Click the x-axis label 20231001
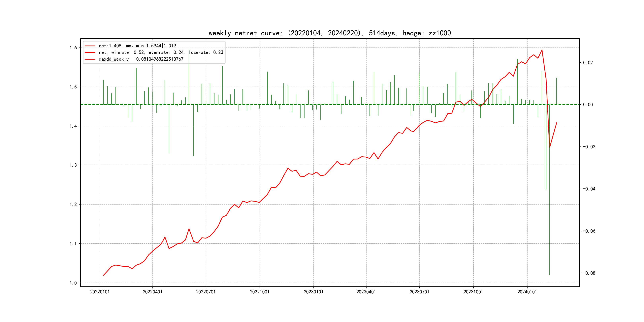 [x=473, y=292]
